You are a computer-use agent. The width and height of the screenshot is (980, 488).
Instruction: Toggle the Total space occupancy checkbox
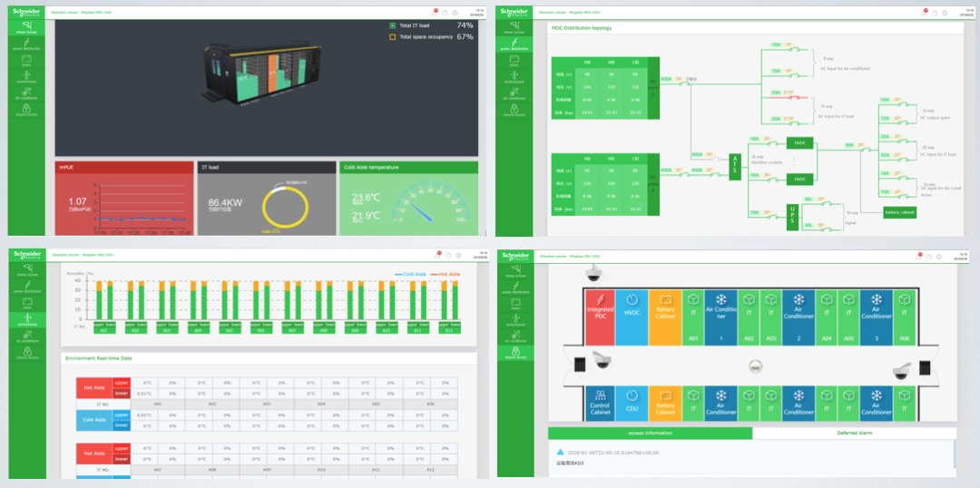(393, 37)
